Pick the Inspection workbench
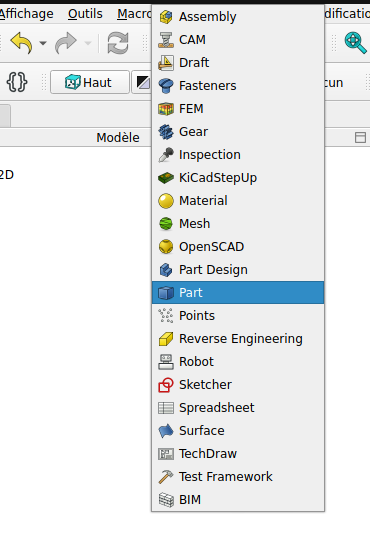This screenshot has height=534, width=370. click(238, 155)
